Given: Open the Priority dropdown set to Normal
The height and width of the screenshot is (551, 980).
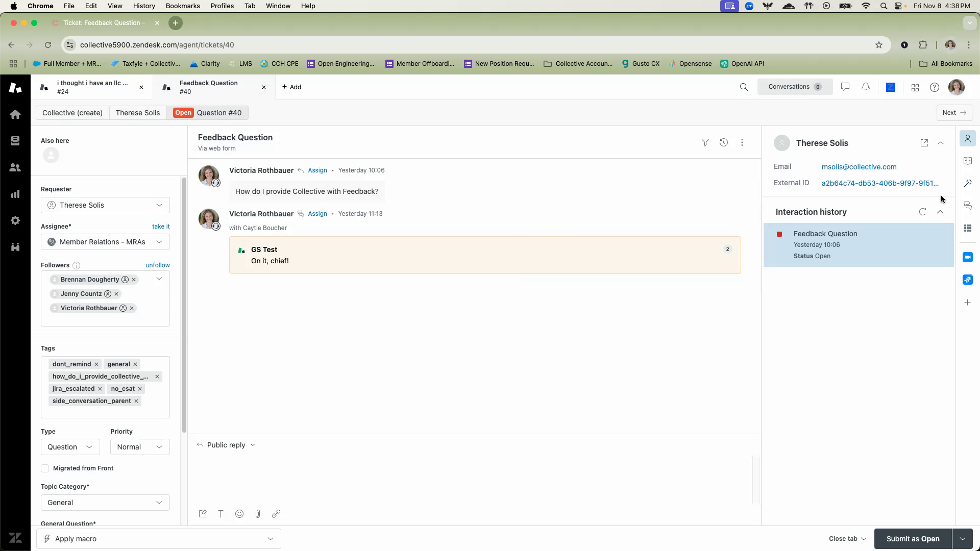Looking at the screenshot, I should click(139, 447).
